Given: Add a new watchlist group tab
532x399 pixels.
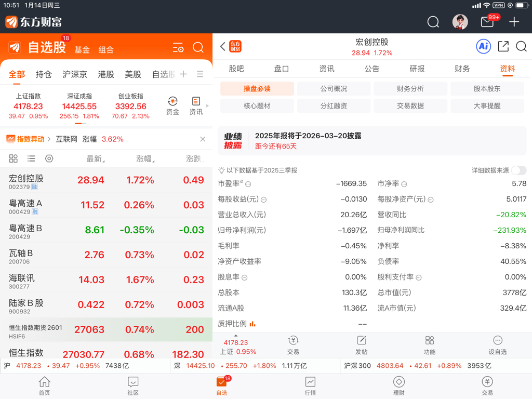Looking at the screenshot, I should click(x=183, y=74).
